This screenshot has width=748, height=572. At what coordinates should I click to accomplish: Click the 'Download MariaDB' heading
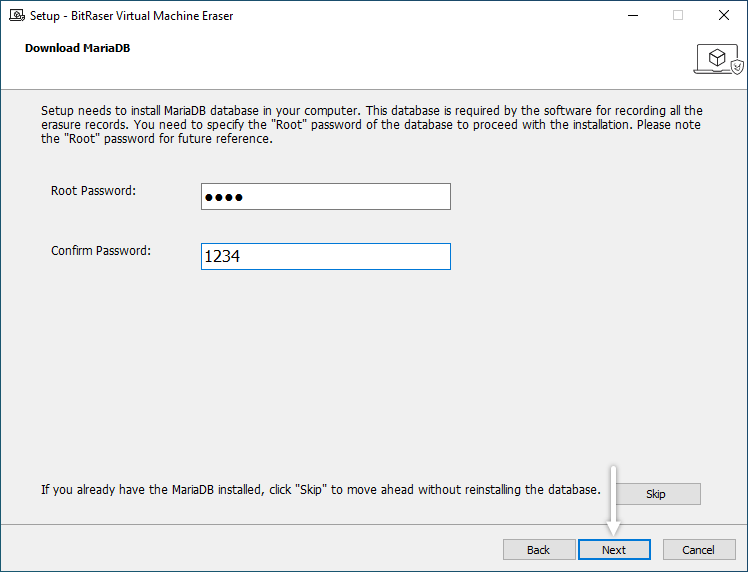pos(77,48)
